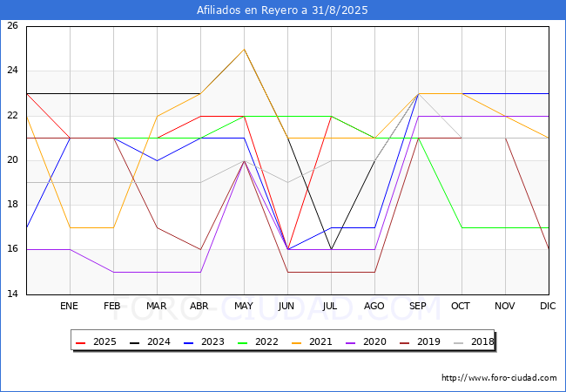
Task: Click the NOV month axis label
Action: click(505, 307)
